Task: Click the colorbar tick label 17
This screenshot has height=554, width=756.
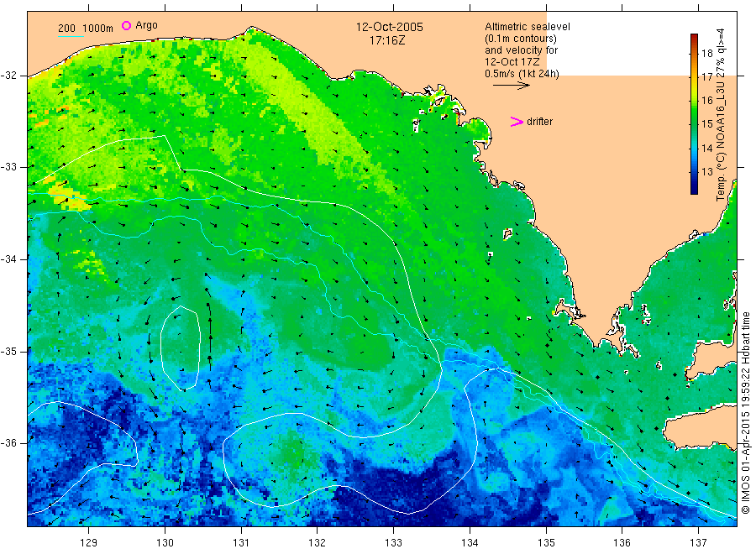Action: pos(706,77)
